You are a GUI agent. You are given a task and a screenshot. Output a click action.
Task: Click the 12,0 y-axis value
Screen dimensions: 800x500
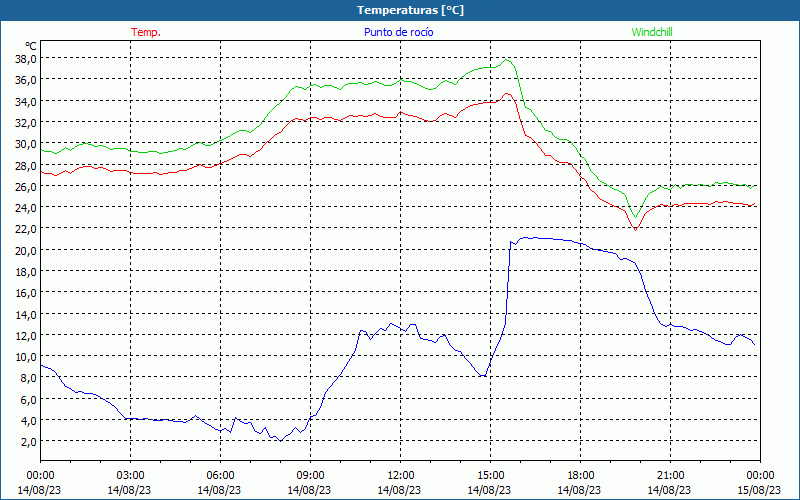pos(26,336)
